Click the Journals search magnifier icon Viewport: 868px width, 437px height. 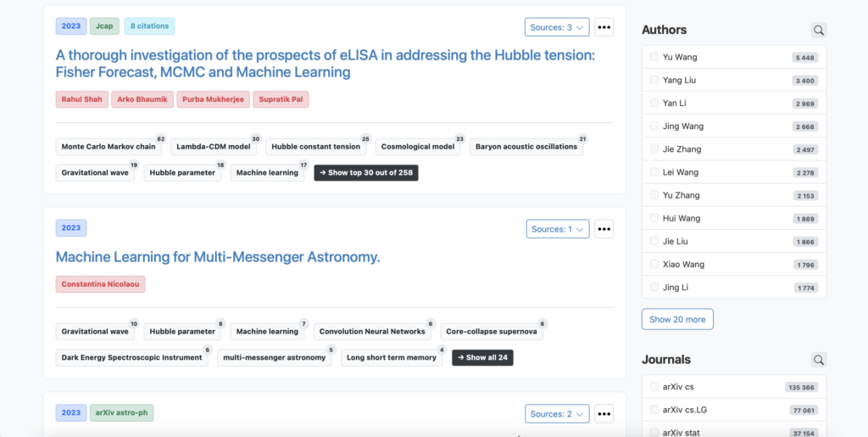[x=819, y=360]
